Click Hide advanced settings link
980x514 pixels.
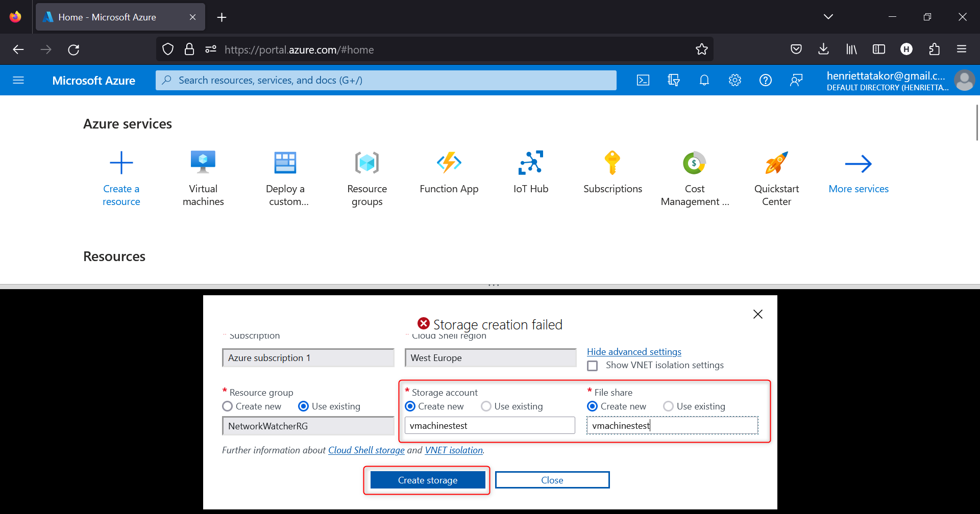click(x=634, y=352)
